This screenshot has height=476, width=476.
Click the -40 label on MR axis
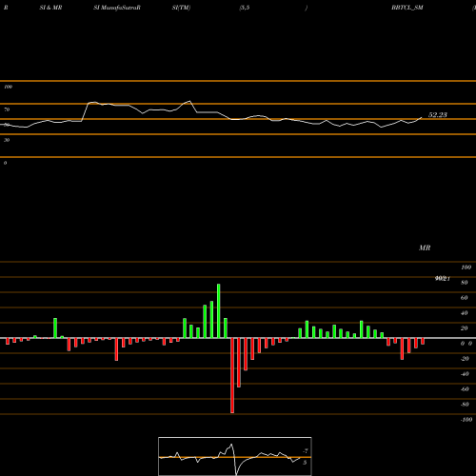[465, 374]
